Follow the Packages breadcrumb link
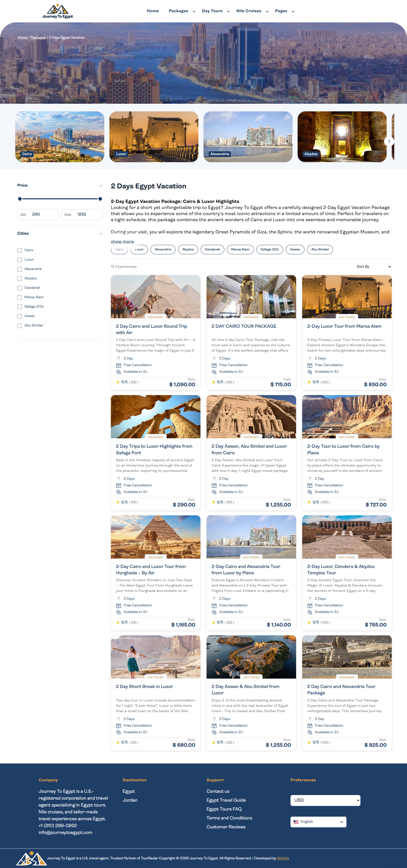This screenshot has width=407, height=868. pyautogui.click(x=38, y=37)
